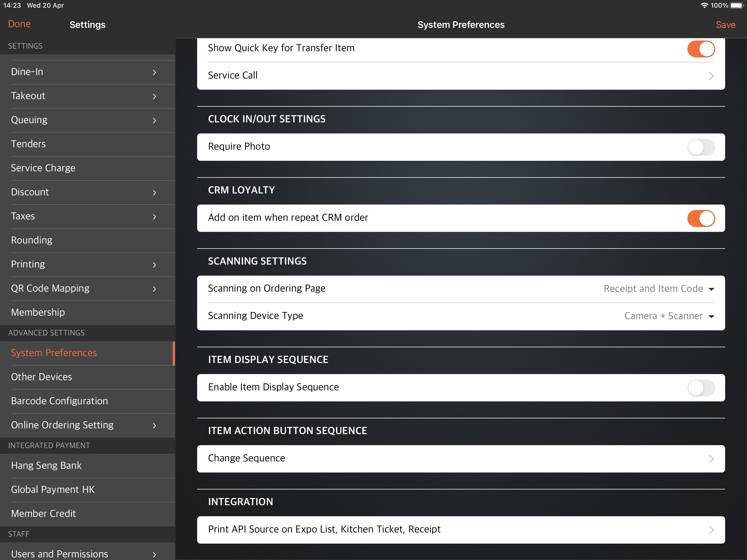Click Users and Permissions label
The width and height of the screenshot is (747, 560).
click(59, 554)
